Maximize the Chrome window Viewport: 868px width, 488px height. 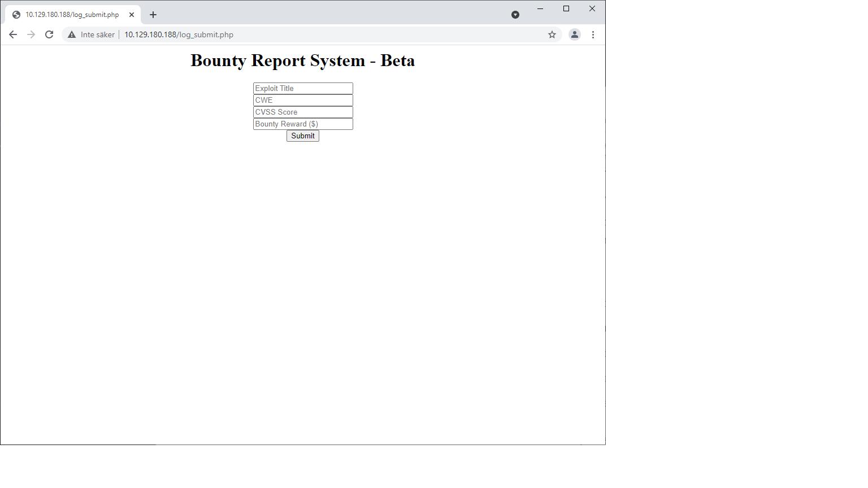[566, 8]
